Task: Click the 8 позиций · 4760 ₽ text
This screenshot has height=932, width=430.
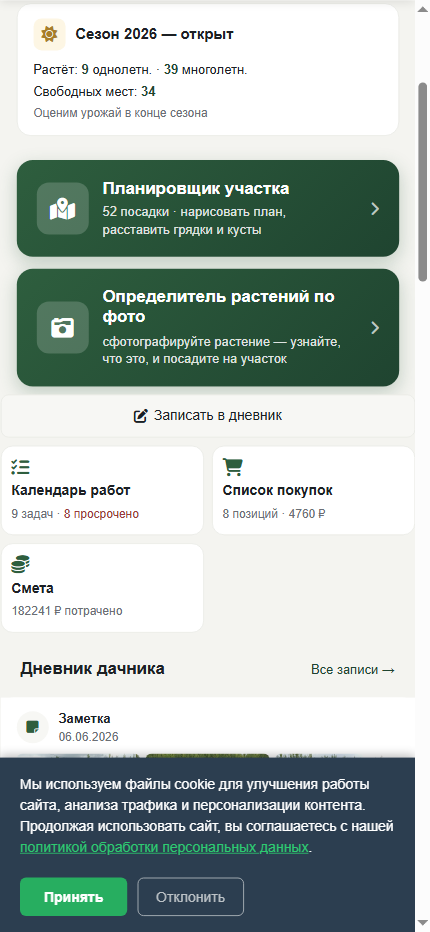Action: coord(274,514)
